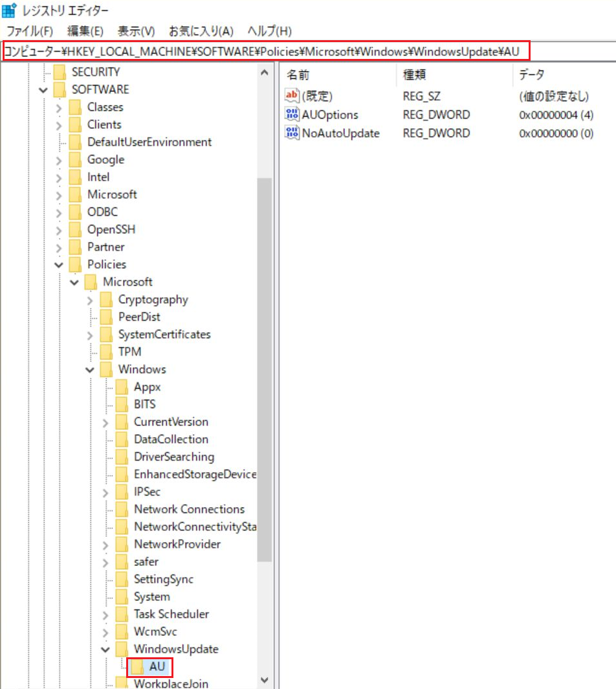This screenshot has width=616, height=689.
Task: Open the ヘルプ(H) menu
Action: (269, 31)
